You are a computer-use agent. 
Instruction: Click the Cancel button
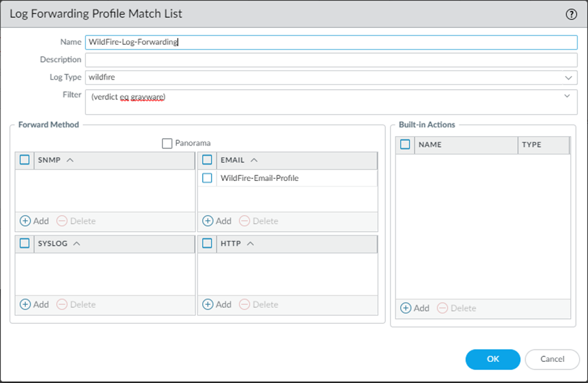[552, 359]
